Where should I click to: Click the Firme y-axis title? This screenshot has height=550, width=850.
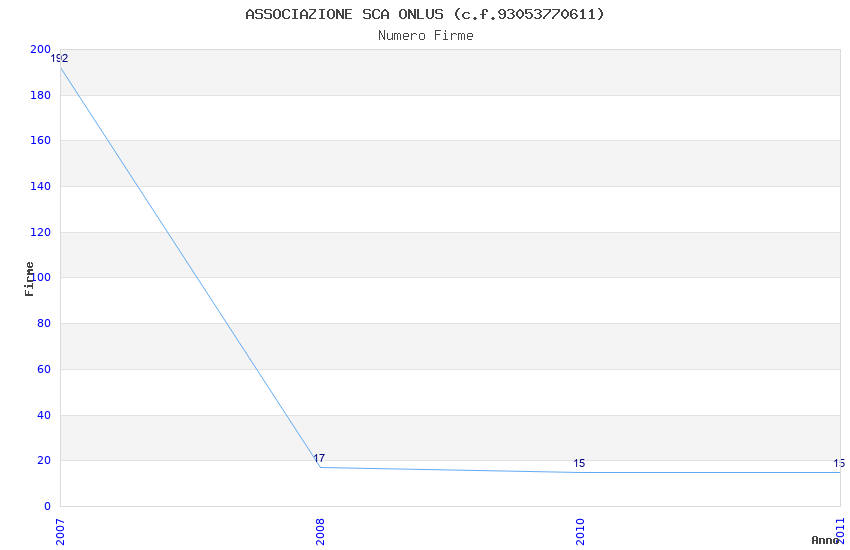pos(30,279)
